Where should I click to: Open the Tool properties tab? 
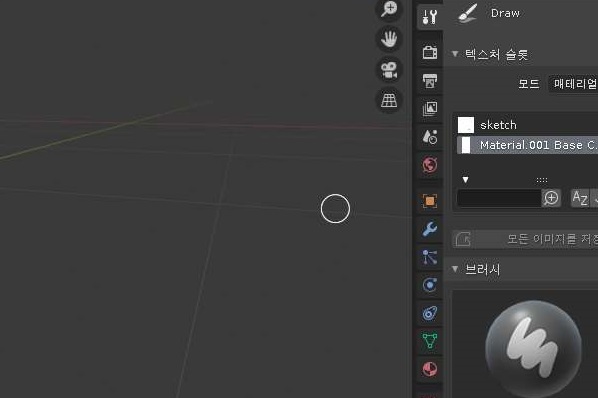click(x=430, y=17)
